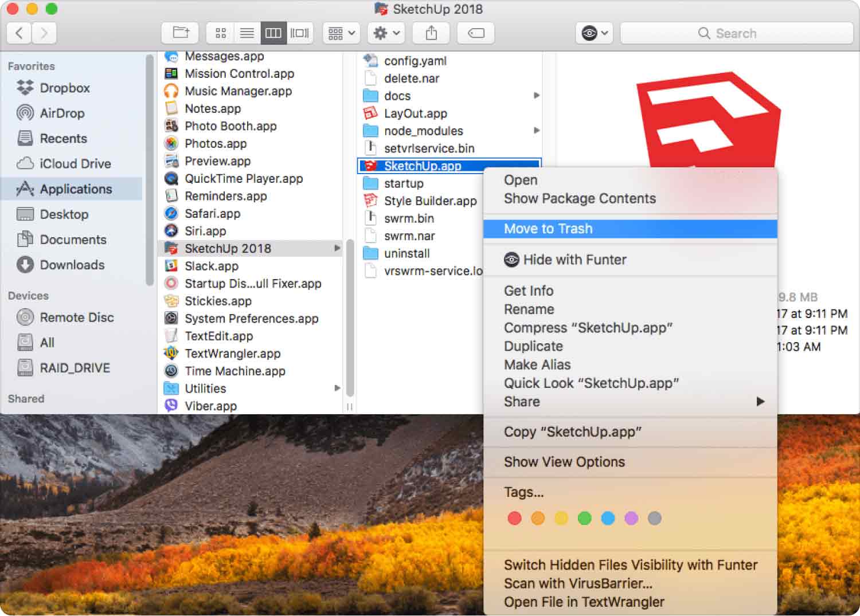Switch to icon view

tap(220, 33)
